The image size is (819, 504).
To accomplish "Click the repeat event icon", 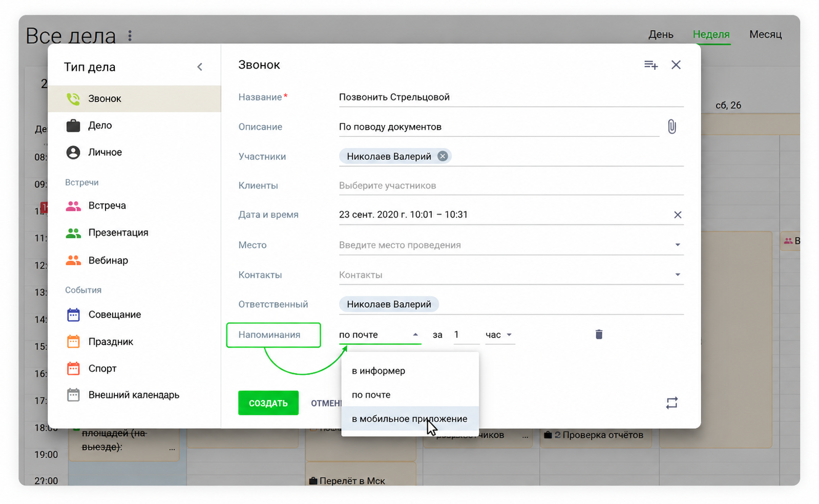I will (x=671, y=403).
